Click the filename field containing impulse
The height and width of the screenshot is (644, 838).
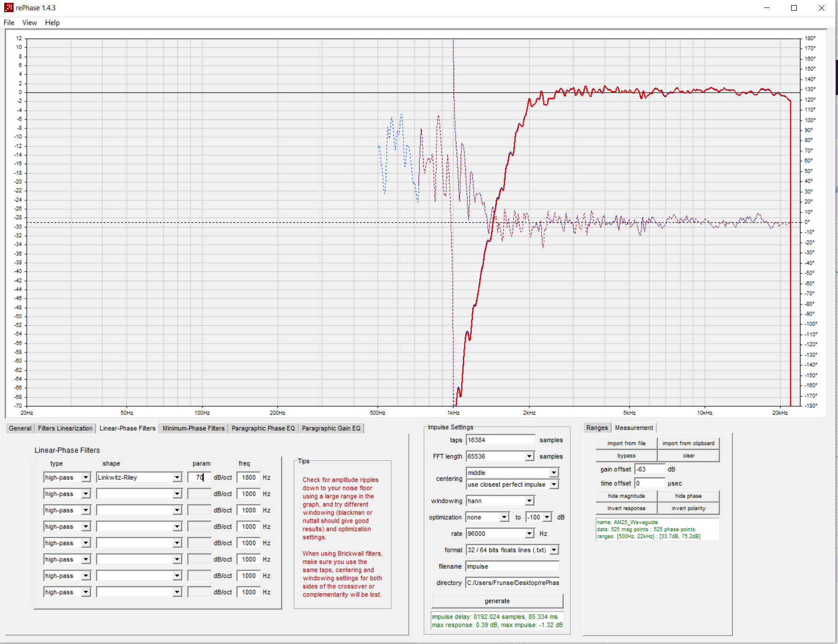click(513, 566)
